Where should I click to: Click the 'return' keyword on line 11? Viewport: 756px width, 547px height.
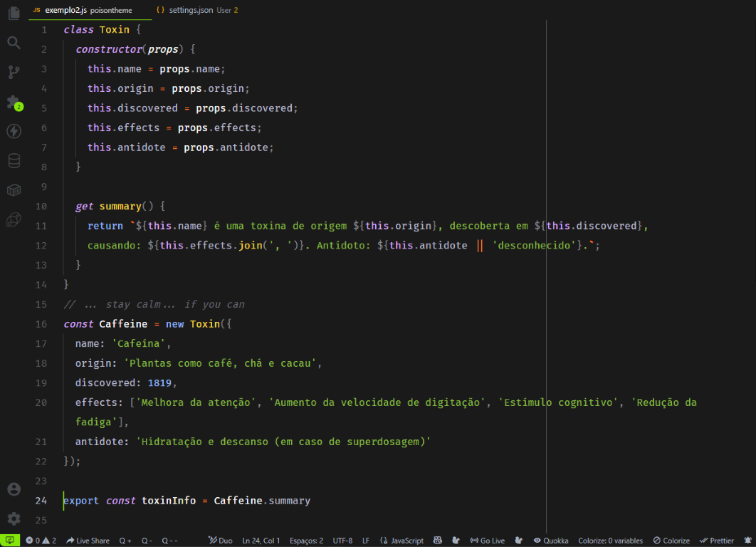click(x=105, y=226)
